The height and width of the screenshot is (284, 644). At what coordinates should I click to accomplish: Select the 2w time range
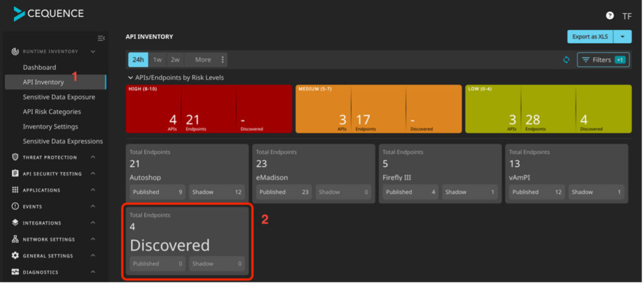175,60
